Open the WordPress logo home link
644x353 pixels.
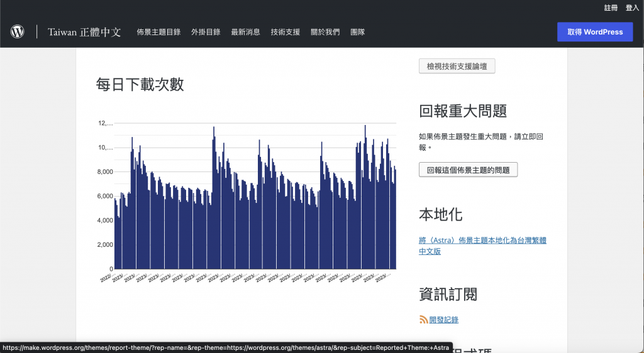pos(17,31)
